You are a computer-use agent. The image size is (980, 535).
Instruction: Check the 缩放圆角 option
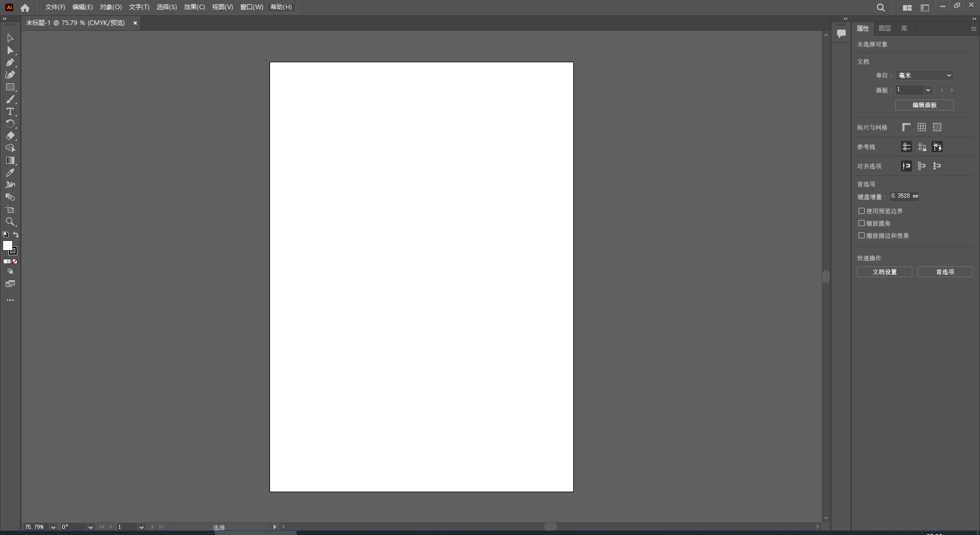pyautogui.click(x=862, y=224)
